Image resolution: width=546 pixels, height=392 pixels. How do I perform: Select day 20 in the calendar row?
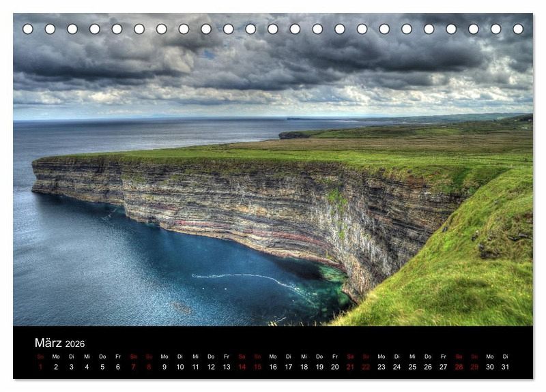pyautogui.click(x=335, y=367)
